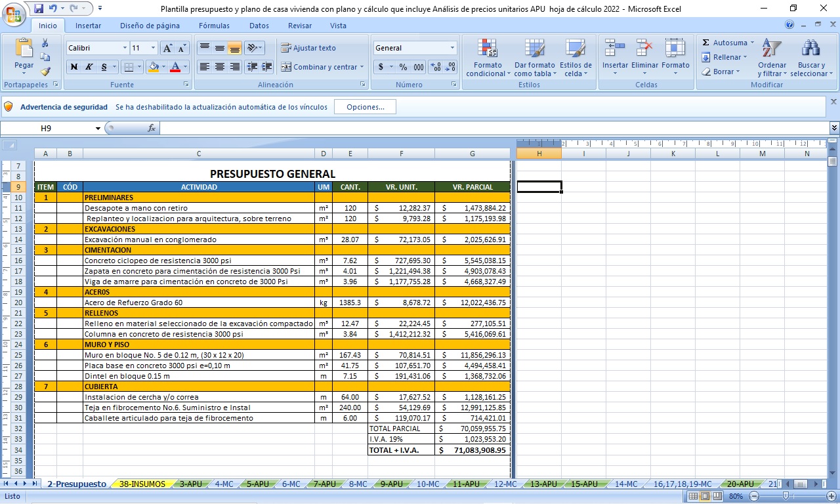Open the Office button menu
Image resolution: width=840 pixels, height=504 pixels.
pyautogui.click(x=14, y=14)
